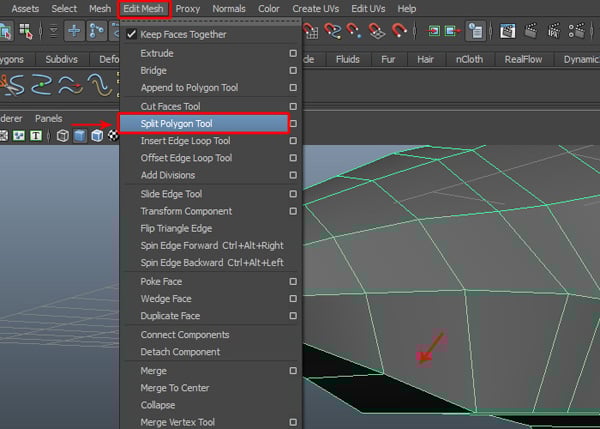The image size is (600, 429).
Task: Open Insert Edge Loop Tool options box
Action: (293, 141)
